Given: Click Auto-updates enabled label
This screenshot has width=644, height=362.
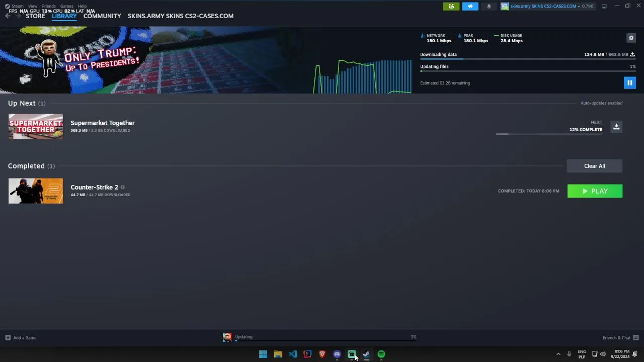Looking at the screenshot, I should (601, 103).
